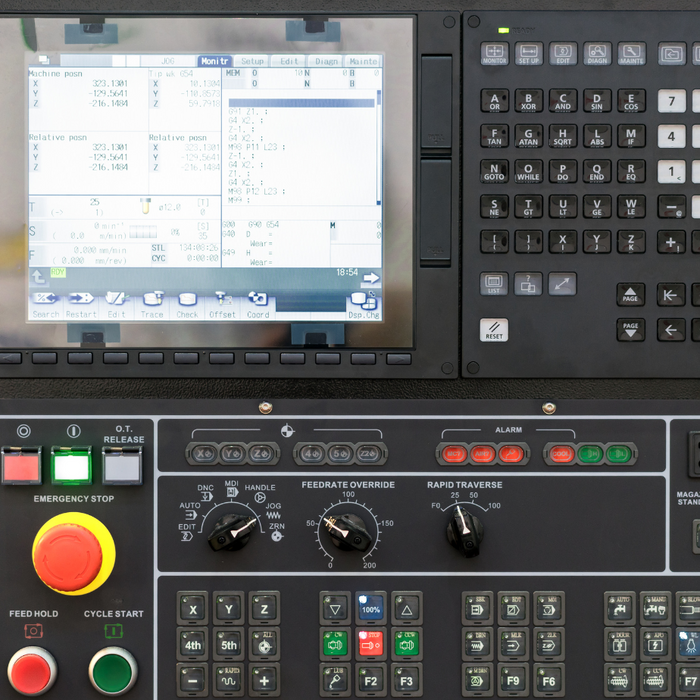The width and height of the screenshot is (700, 700).
Task: Push the MANU coolant button
Action: pyautogui.click(x=655, y=608)
